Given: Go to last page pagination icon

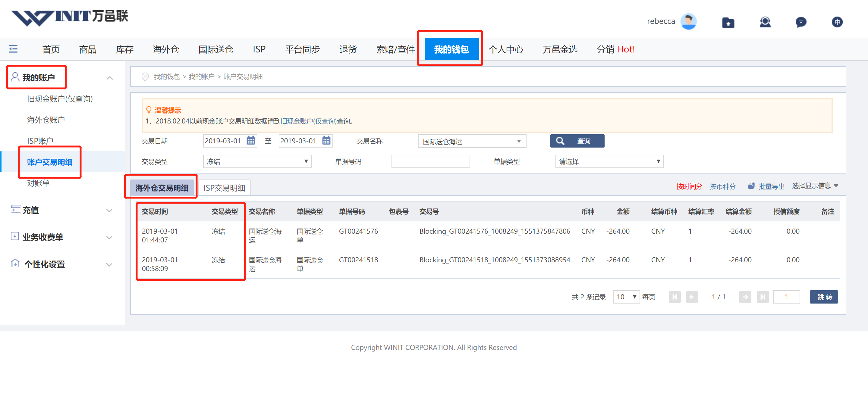Looking at the screenshot, I should [763, 297].
